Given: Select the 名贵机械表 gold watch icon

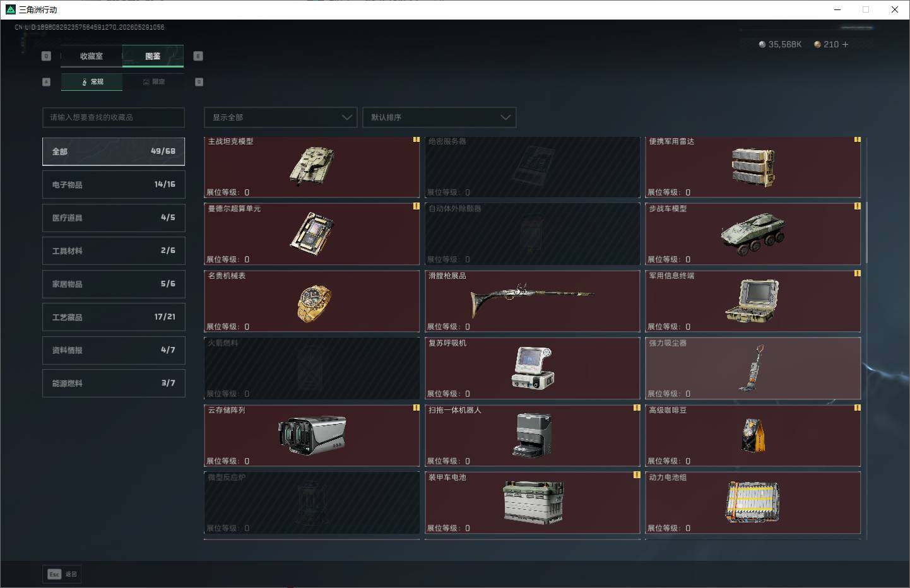Looking at the screenshot, I should click(314, 303).
